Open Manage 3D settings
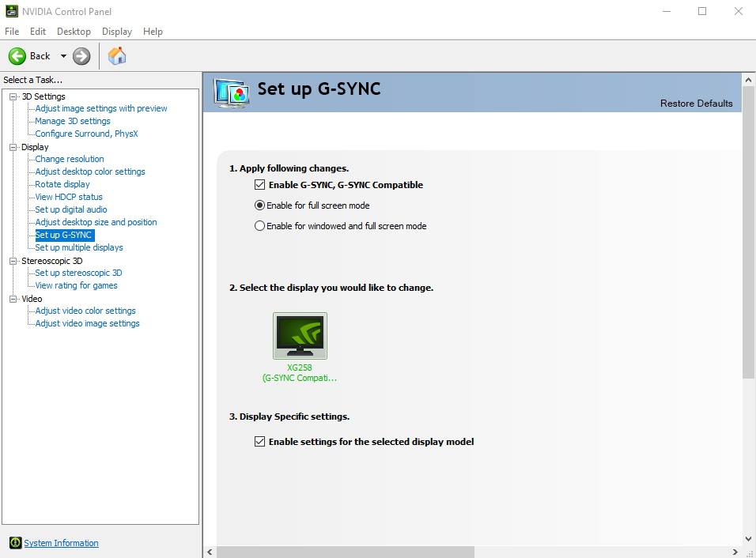Viewport: 756px width, 558px height. pyautogui.click(x=73, y=121)
